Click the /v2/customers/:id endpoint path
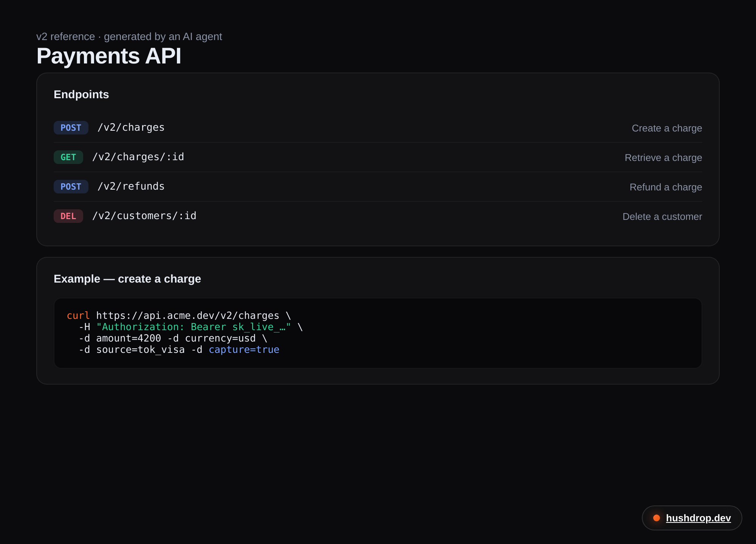756x544 pixels. (x=144, y=216)
